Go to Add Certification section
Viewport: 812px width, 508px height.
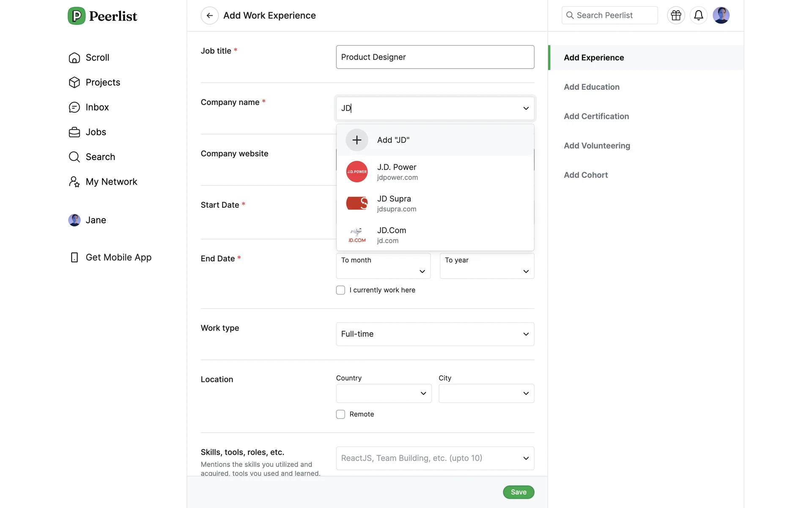(x=596, y=116)
